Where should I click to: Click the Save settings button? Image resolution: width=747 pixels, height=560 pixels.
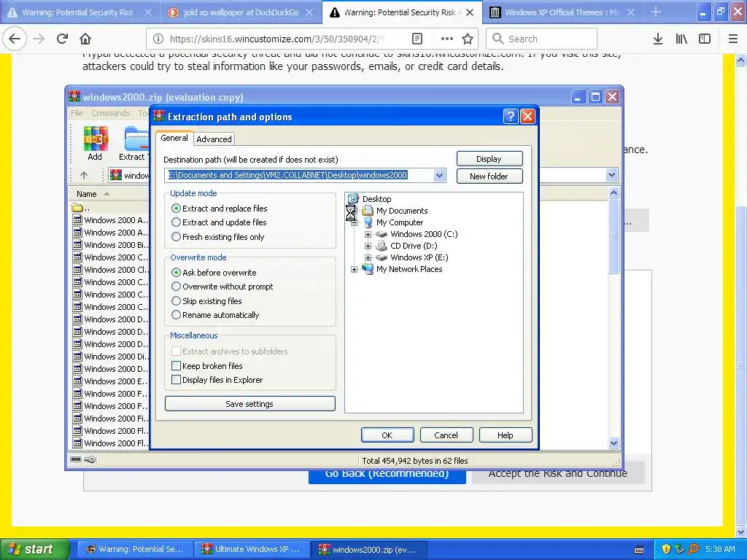pos(249,404)
